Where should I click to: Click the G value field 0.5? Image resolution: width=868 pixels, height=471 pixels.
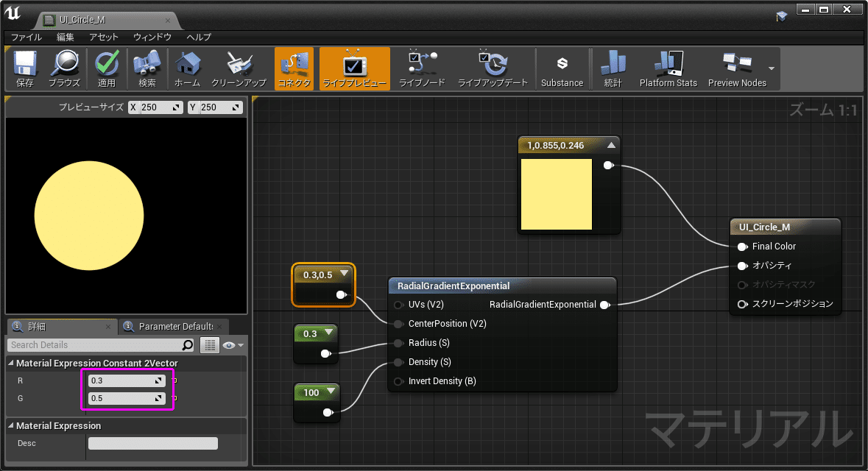pos(127,398)
